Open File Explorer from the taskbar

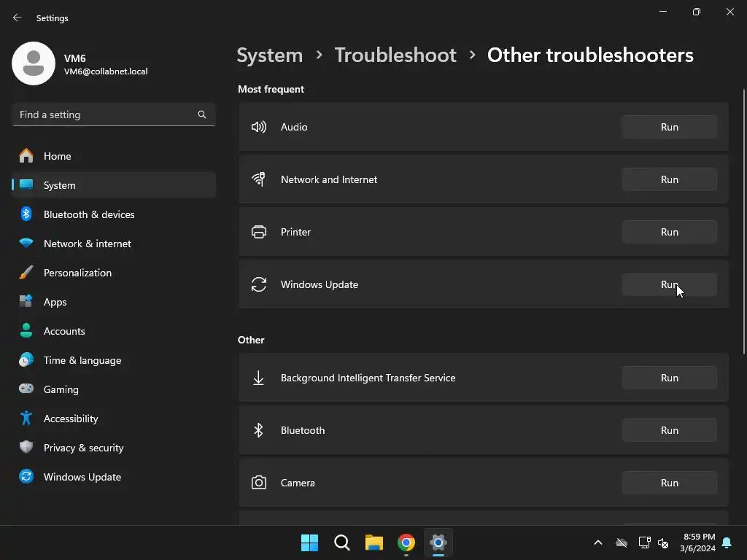[x=374, y=542]
